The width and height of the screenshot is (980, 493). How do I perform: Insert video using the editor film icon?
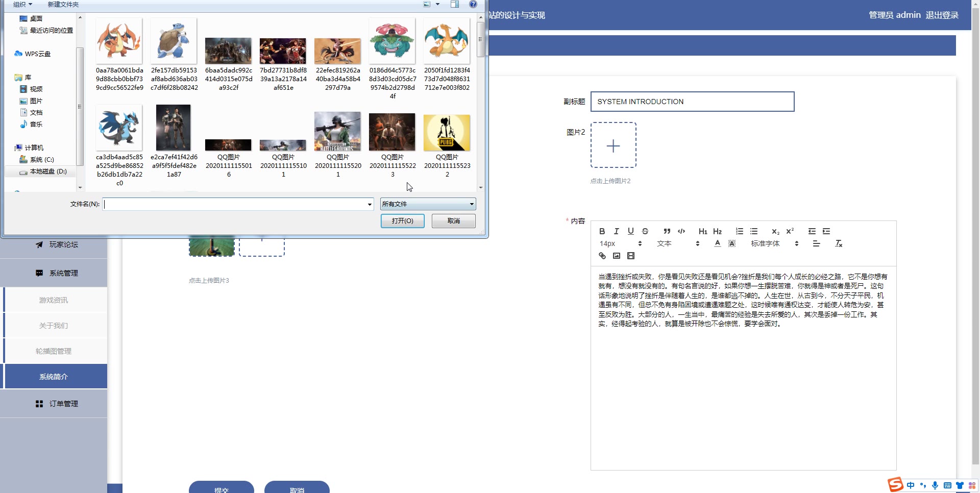pyautogui.click(x=630, y=256)
